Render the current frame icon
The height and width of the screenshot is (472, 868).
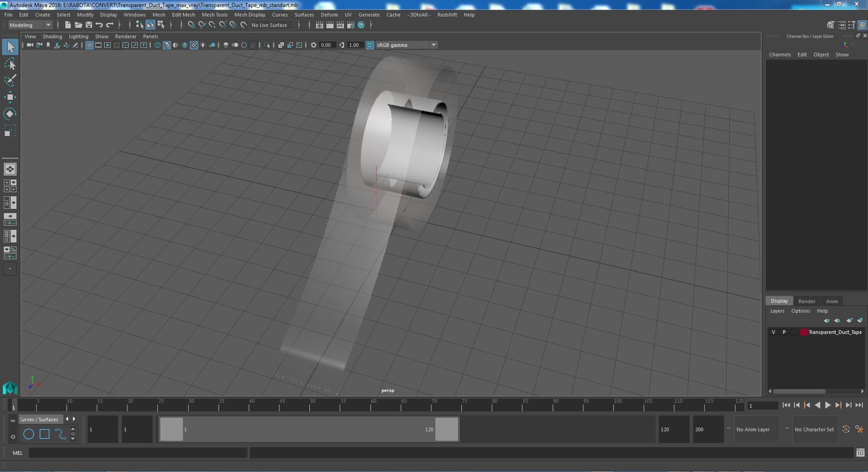pyautogui.click(x=330, y=25)
